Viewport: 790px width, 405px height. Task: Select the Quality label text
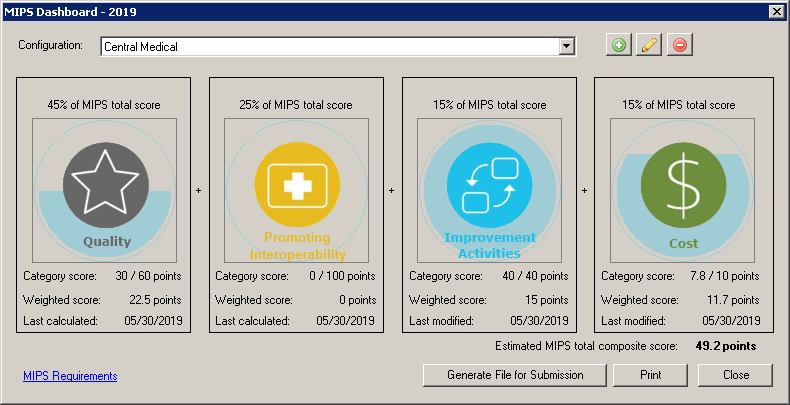(106, 242)
